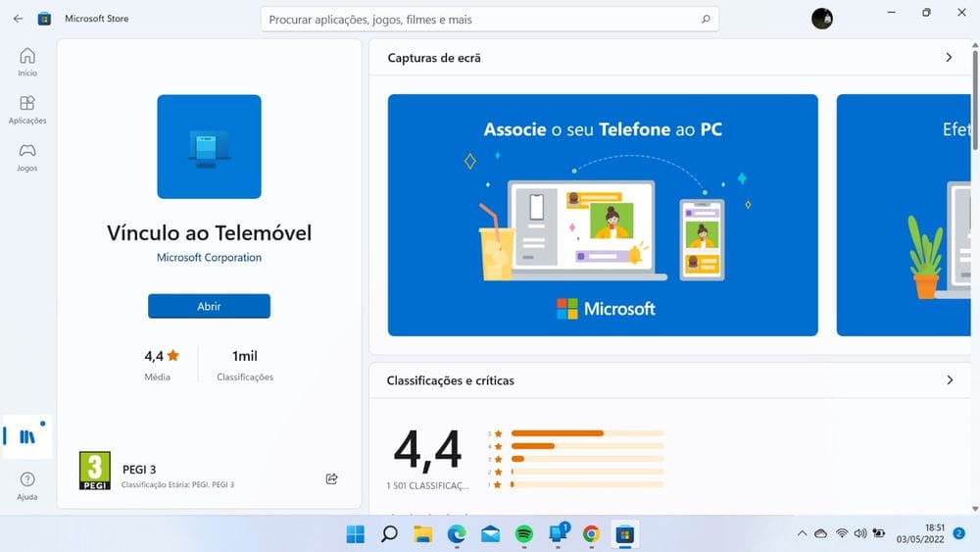Click the Vínculo ao Telemóvel app icon
This screenshot has width=980, height=552.
click(x=210, y=147)
